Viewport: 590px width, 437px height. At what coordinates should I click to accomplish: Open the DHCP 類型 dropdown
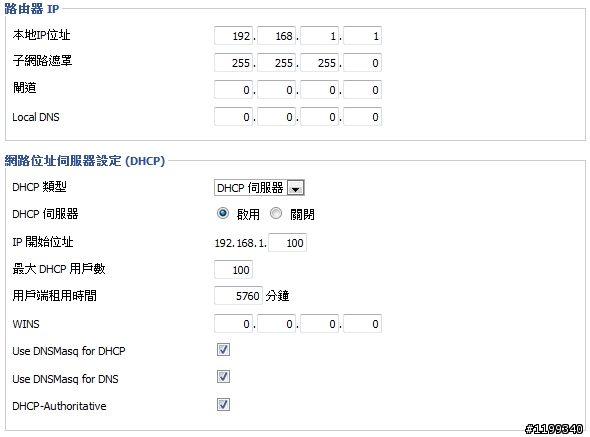[259, 187]
